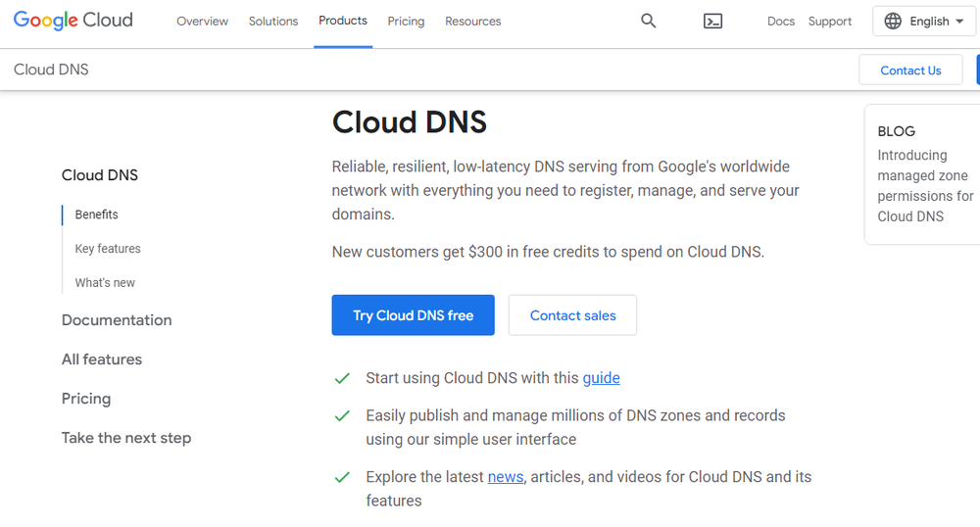
Task: Click the Cloud DNS main page heading
Action: coord(410,121)
